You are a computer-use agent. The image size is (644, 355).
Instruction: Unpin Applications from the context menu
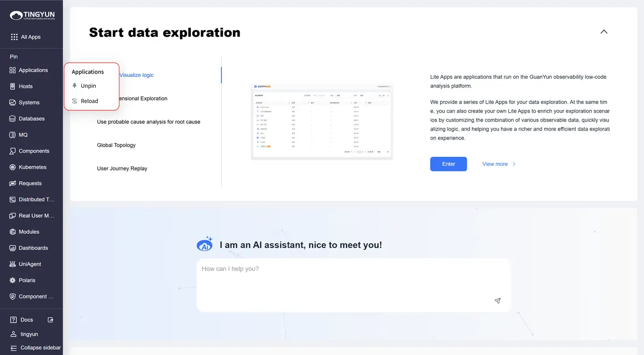coord(88,85)
